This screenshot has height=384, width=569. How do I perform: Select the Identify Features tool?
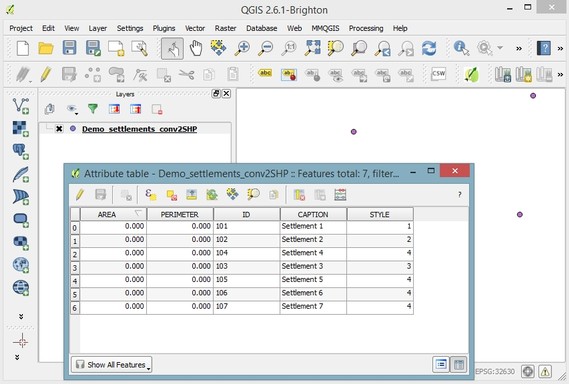pyautogui.click(x=461, y=48)
